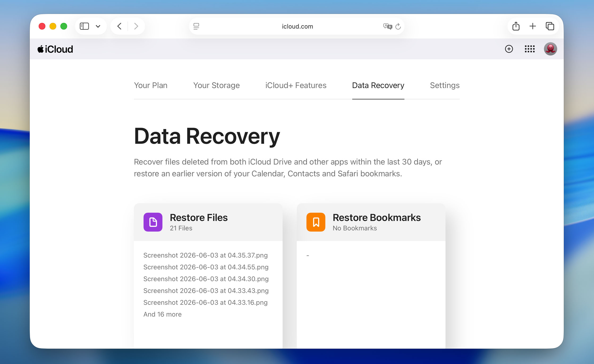This screenshot has height=364, width=594.
Task: Show the tab overview icon
Action: pyautogui.click(x=550, y=26)
